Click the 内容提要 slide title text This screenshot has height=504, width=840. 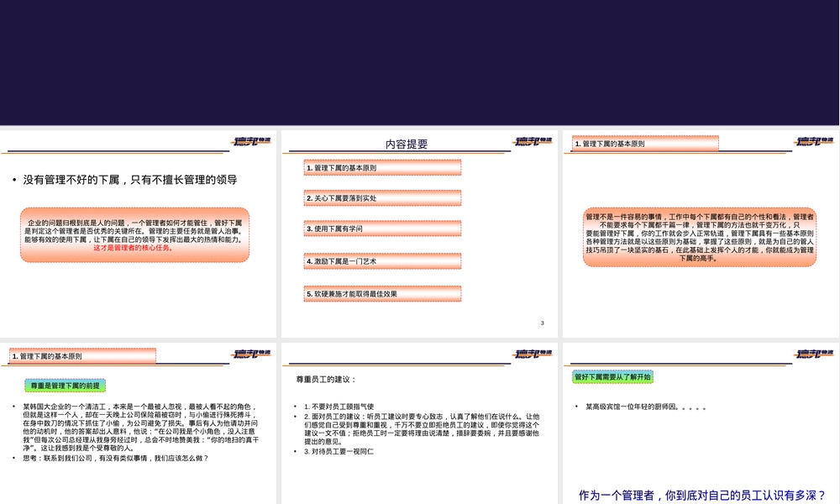click(x=407, y=144)
